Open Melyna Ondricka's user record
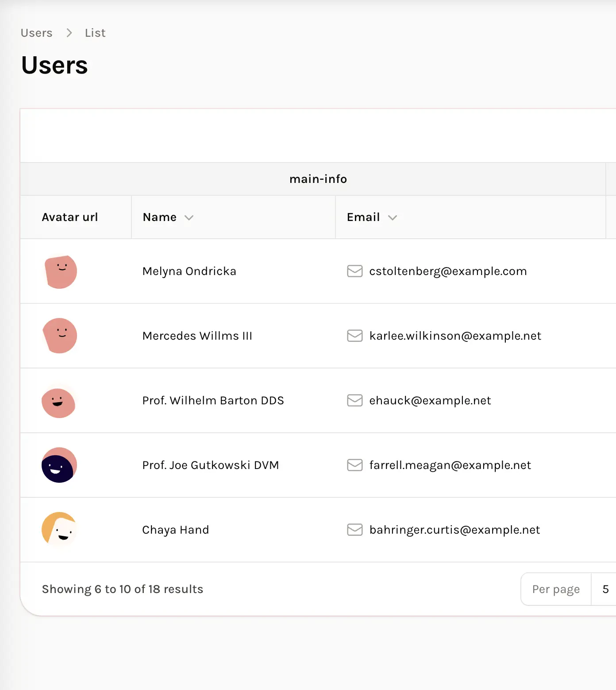616x690 pixels. 189,271
